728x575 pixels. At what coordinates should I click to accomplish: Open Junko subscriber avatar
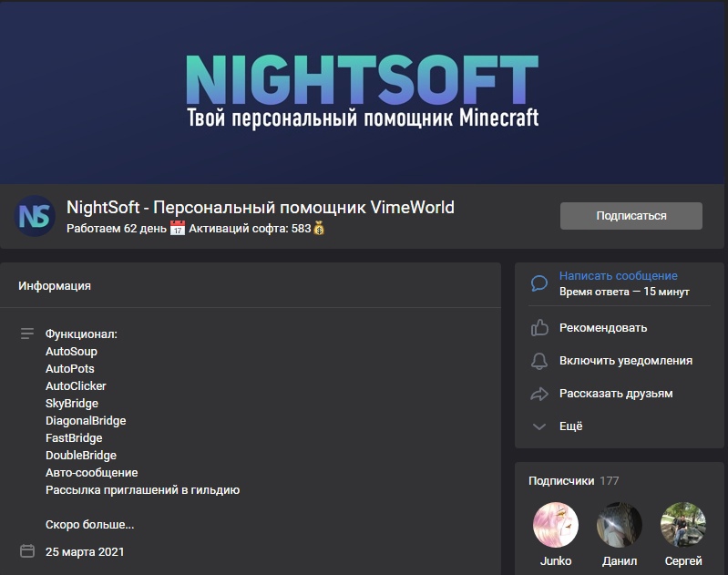556,525
